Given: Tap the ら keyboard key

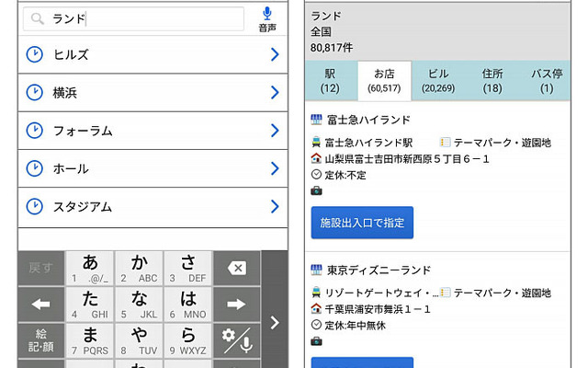Looking at the screenshot, I should click(x=188, y=340).
